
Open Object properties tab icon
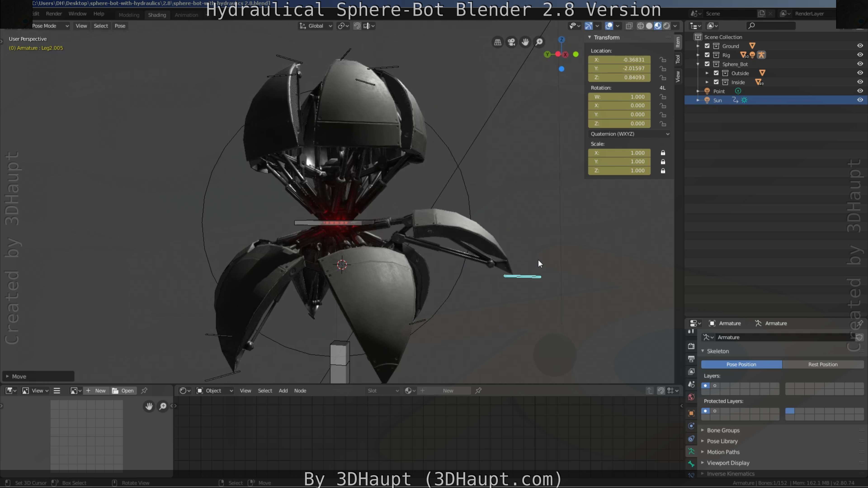coord(691,413)
